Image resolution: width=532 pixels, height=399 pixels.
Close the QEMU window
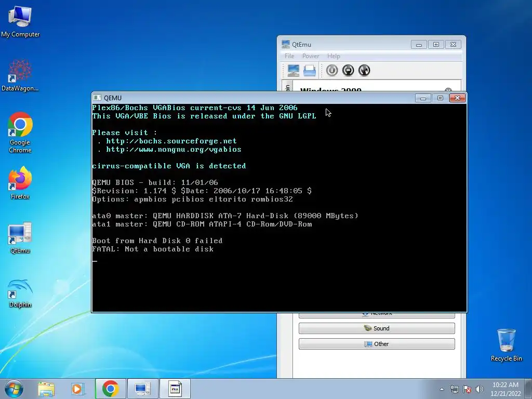pyautogui.click(x=457, y=98)
